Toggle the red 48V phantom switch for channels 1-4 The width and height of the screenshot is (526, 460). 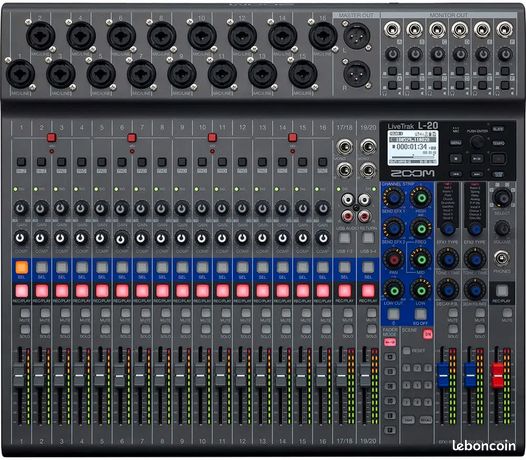point(51,137)
